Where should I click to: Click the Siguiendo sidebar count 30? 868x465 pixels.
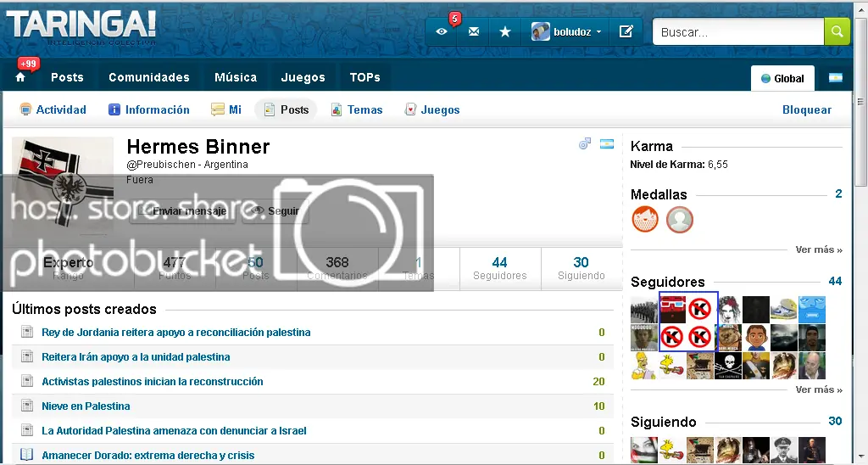[835, 421]
